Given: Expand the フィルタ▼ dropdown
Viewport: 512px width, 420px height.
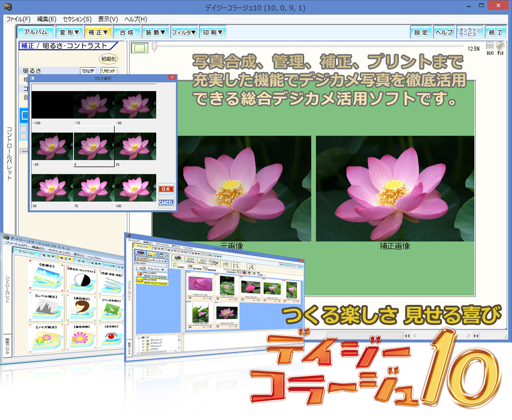Looking at the screenshot, I should tap(183, 32).
